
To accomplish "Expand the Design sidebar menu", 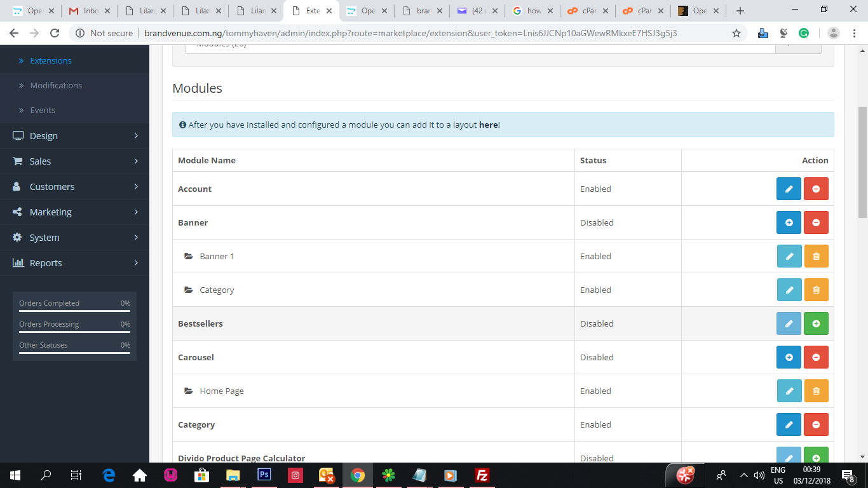I will (74, 135).
